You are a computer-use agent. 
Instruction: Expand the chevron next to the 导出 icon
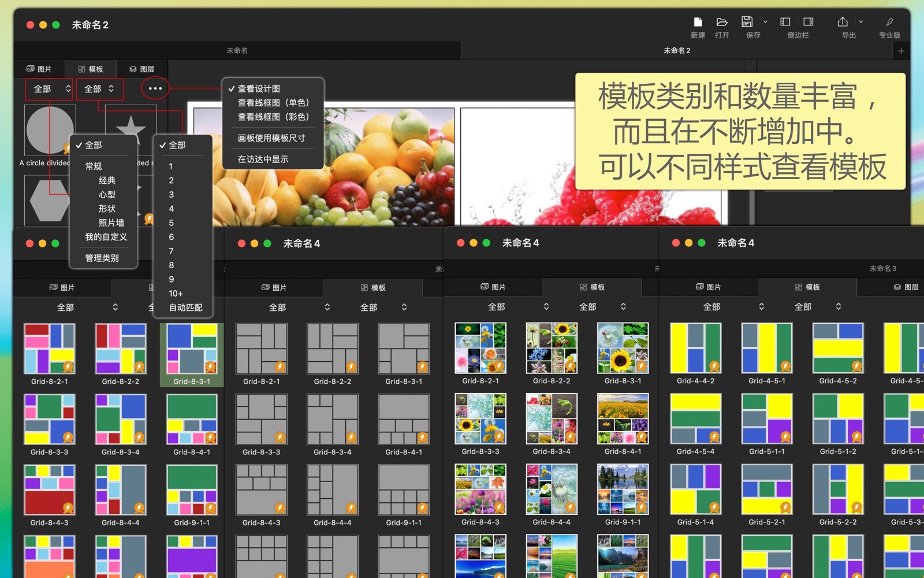860,22
